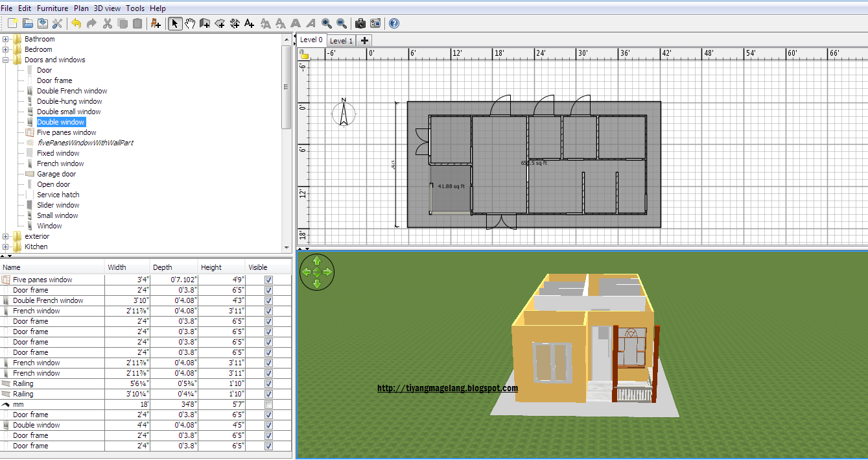Image resolution: width=868 pixels, height=460 pixels.
Task: Open the Furniture menu
Action: (x=53, y=8)
